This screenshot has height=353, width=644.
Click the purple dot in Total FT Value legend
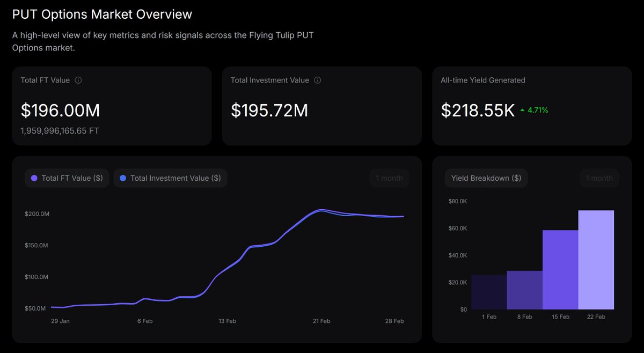pos(33,178)
